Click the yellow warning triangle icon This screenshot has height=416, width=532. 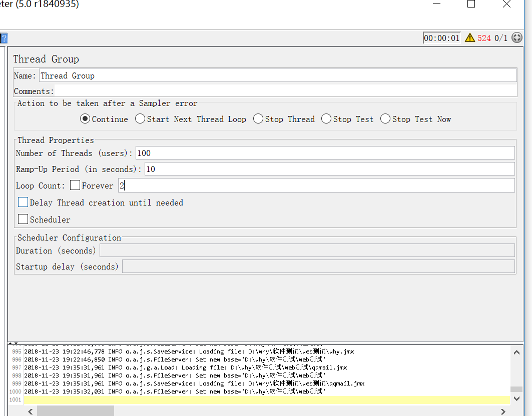469,38
